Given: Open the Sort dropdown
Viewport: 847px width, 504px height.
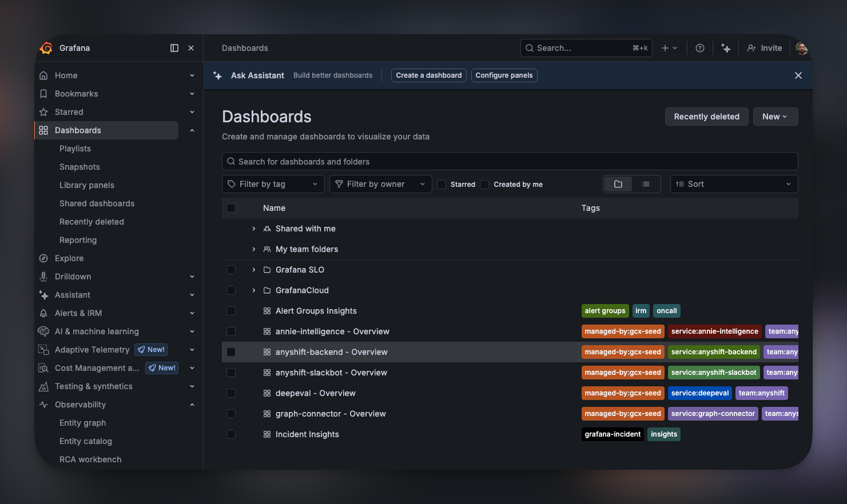Looking at the screenshot, I should 734,184.
